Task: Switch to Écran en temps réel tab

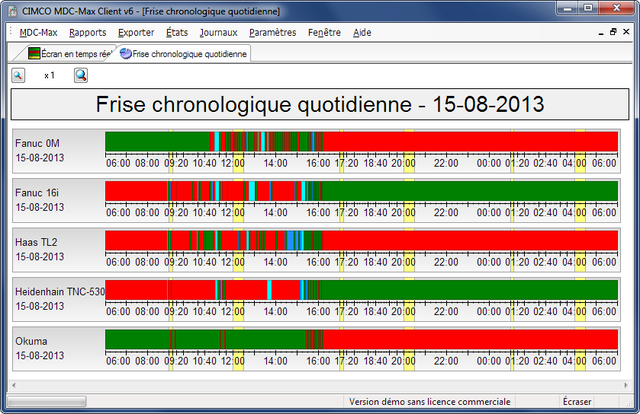Action: (x=69, y=53)
